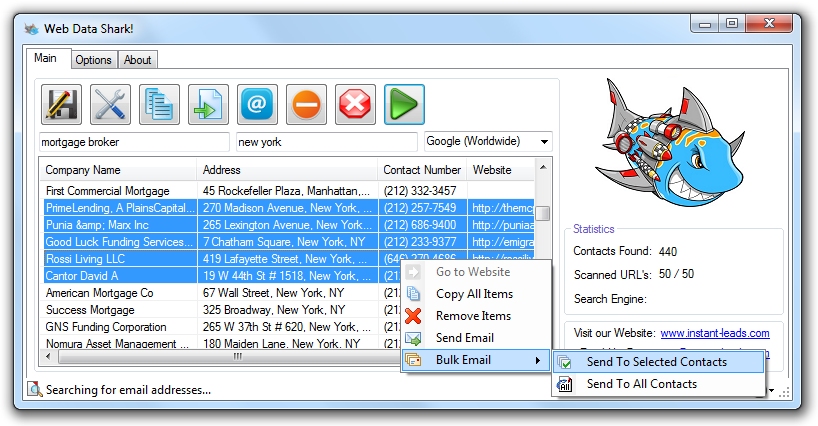
Task: Click the horizontal scrollbar left arrow
Action: (49, 357)
